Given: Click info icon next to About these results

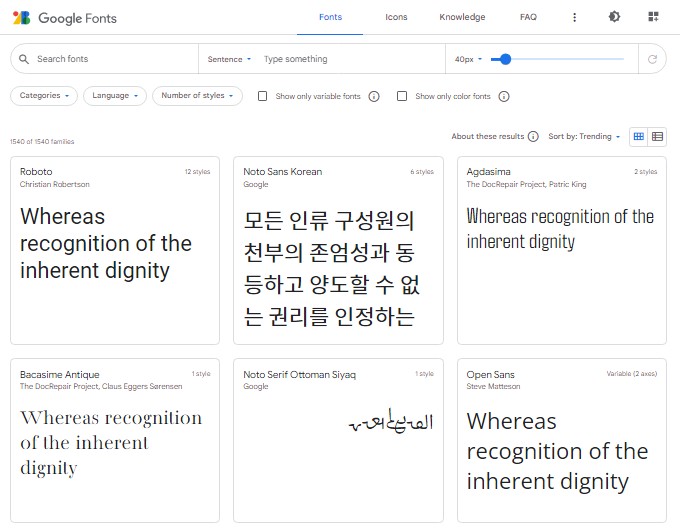Looking at the screenshot, I should coord(533,137).
